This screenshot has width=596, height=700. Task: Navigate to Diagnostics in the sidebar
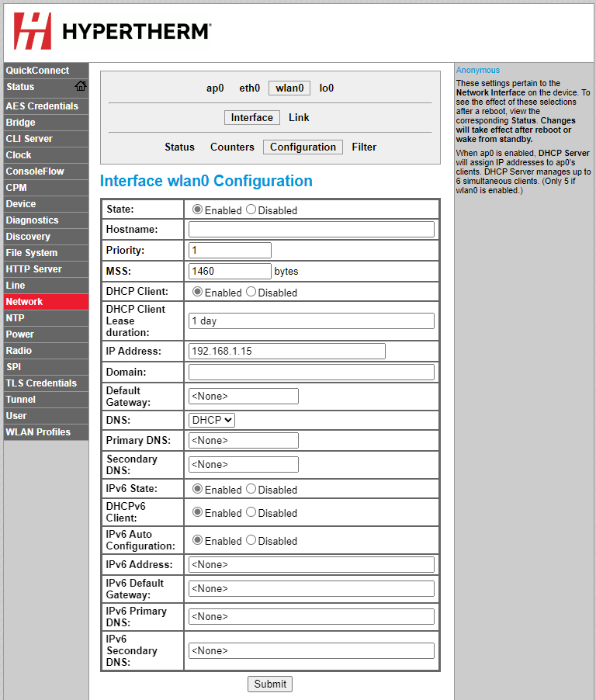pyautogui.click(x=32, y=220)
